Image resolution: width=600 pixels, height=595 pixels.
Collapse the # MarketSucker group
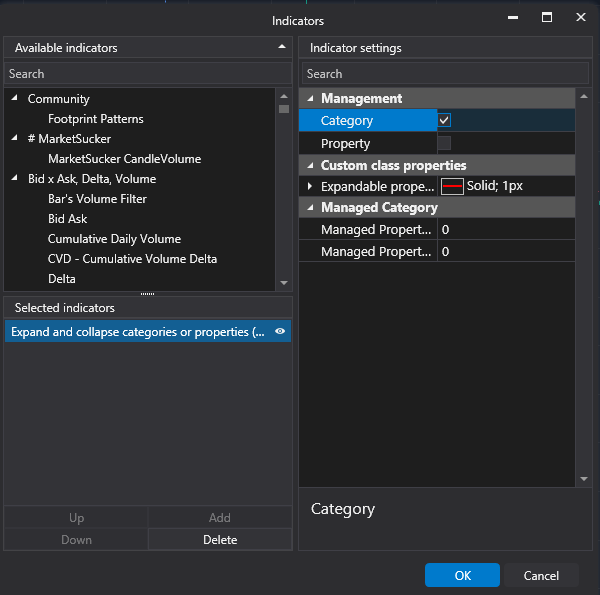click(15, 138)
